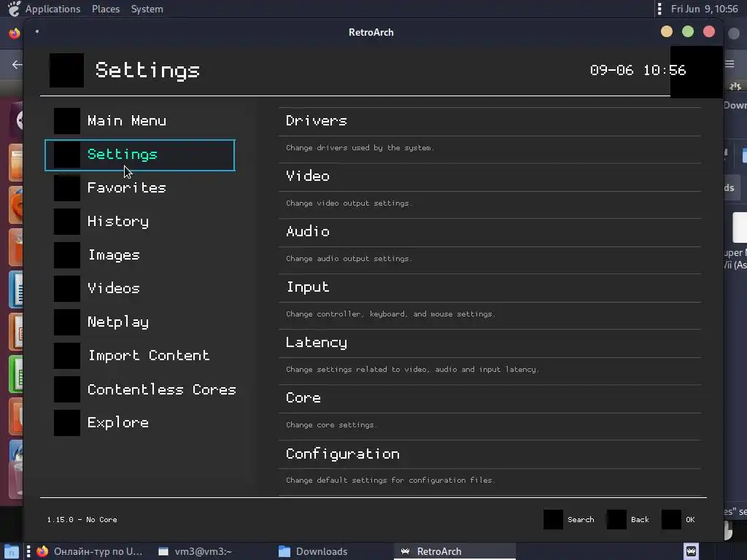747x560 pixels.
Task: Click the panel options dots near clock
Action: point(659,9)
